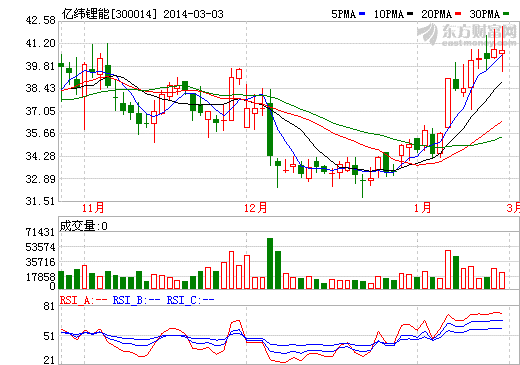Click the 成交量:0 volume label
The width and height of the screenshot is (520, 365).
tap(83, 226)
